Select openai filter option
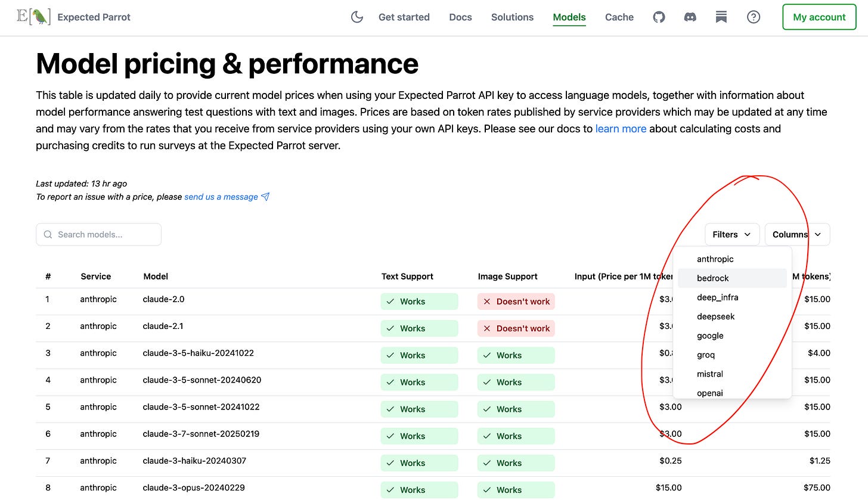 [x=732, y=393]
